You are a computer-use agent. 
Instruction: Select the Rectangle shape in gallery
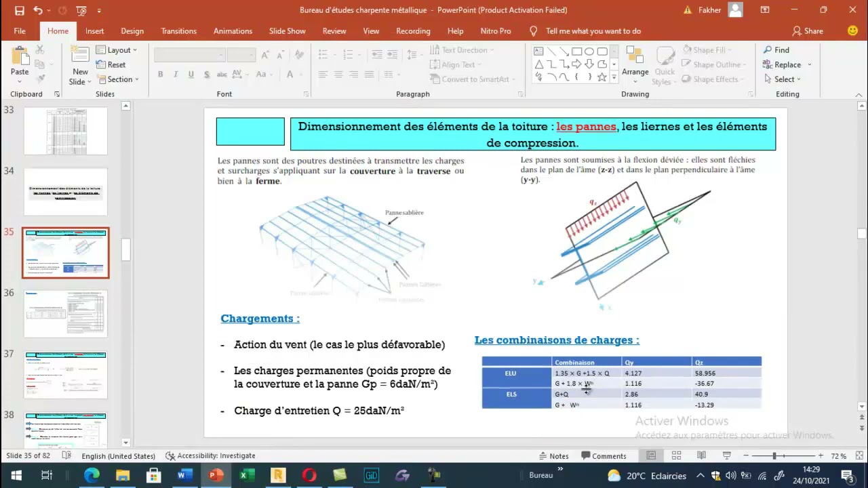click(576, 52)
